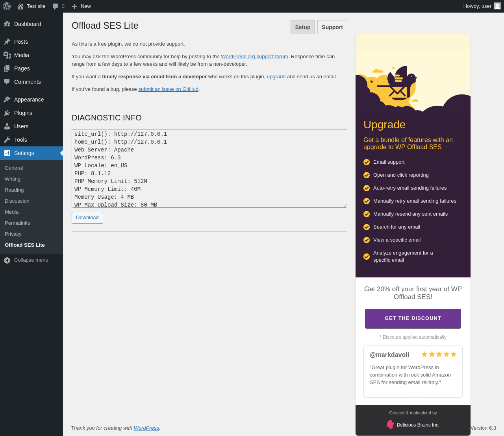Click the Delicious Brains logo icon

click(390, 425)
